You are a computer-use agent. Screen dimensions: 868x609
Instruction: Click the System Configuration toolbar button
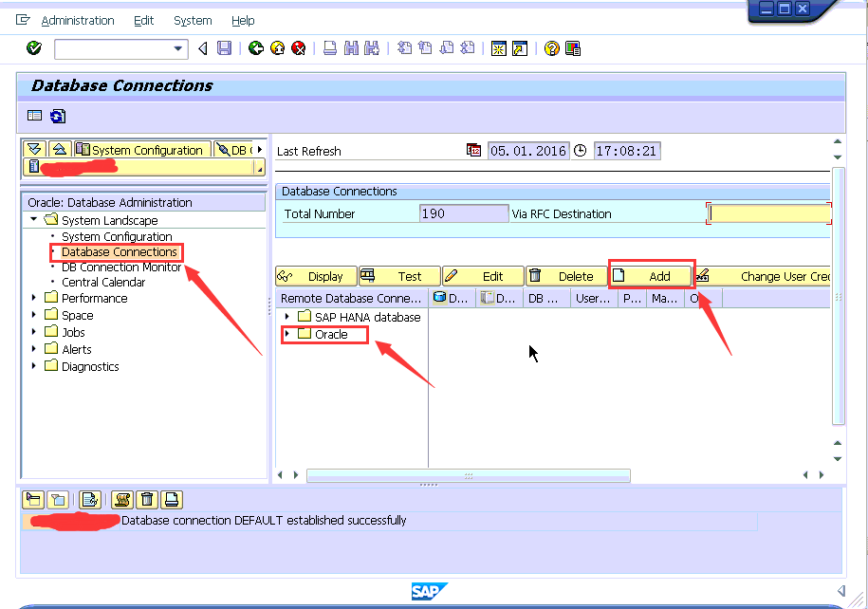click(142, 150)
